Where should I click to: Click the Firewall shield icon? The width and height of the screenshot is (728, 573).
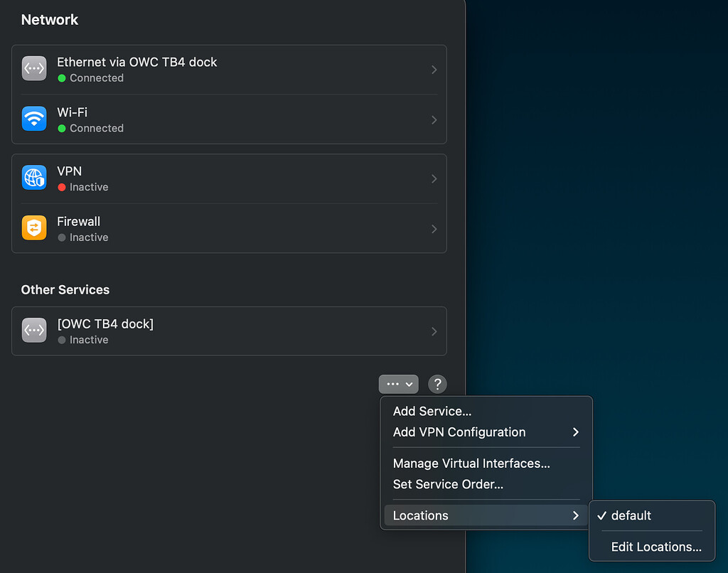click(x=33, y=228)
